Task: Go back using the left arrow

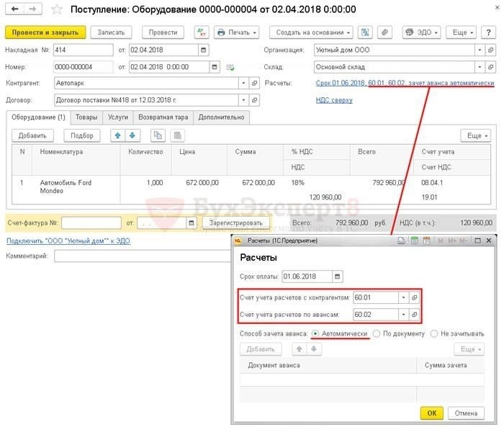Action: 15,9
